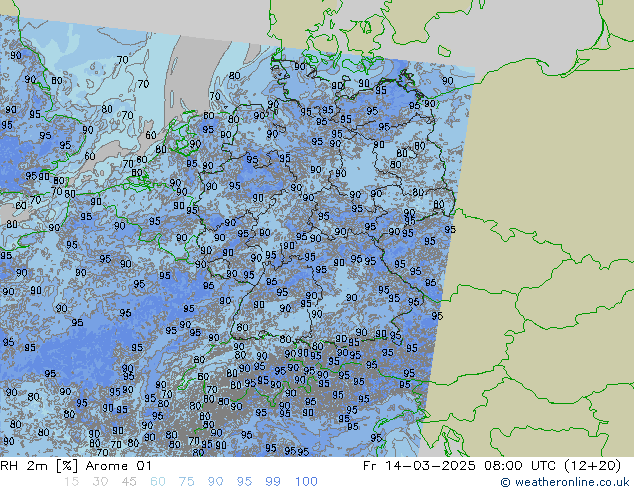Click the legend value 100
634x490 pixels.
(x=306, y=482)
